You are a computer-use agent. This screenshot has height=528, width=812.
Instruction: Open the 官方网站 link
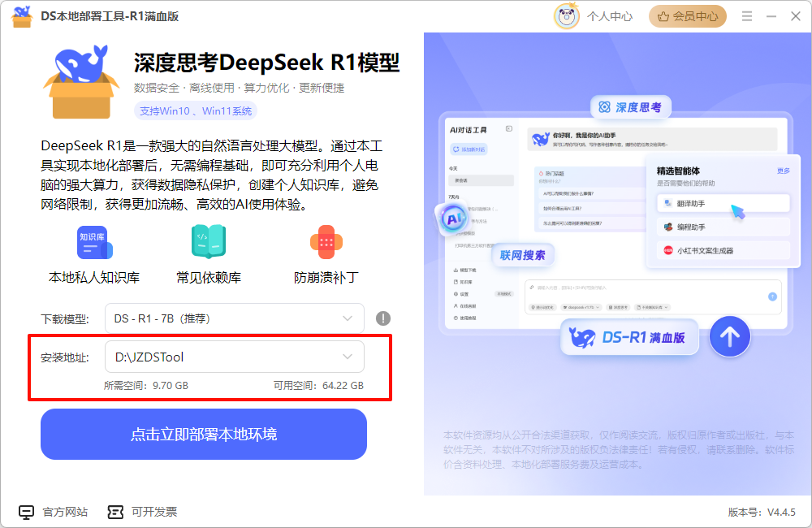65,512
